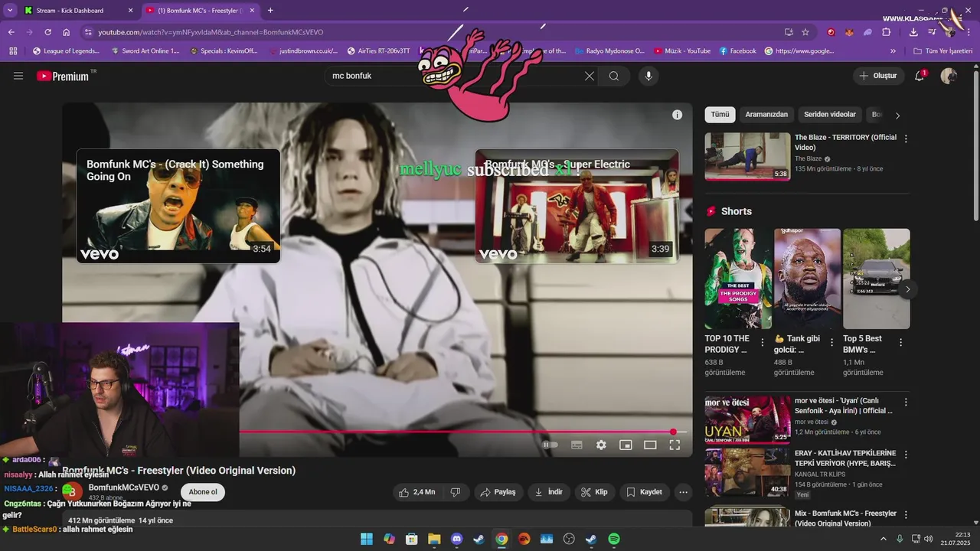Run the search with the magnifier button
Image resolution: width=980 pixels, height=551 pixels.
coord(614,76)
